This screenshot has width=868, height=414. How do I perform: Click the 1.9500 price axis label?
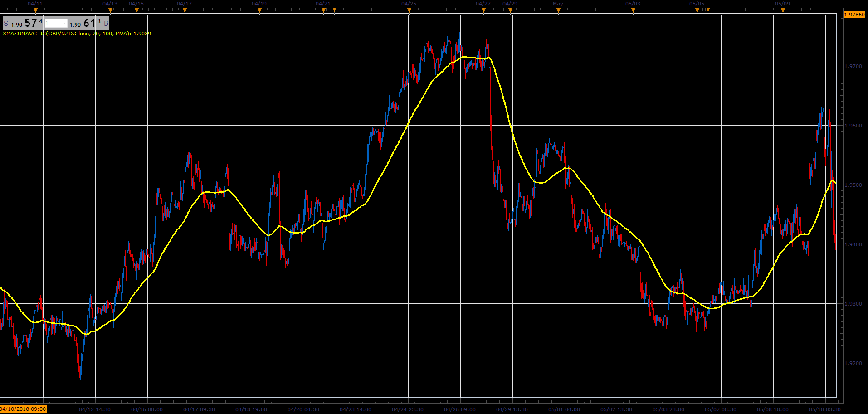tap(853, 185)
